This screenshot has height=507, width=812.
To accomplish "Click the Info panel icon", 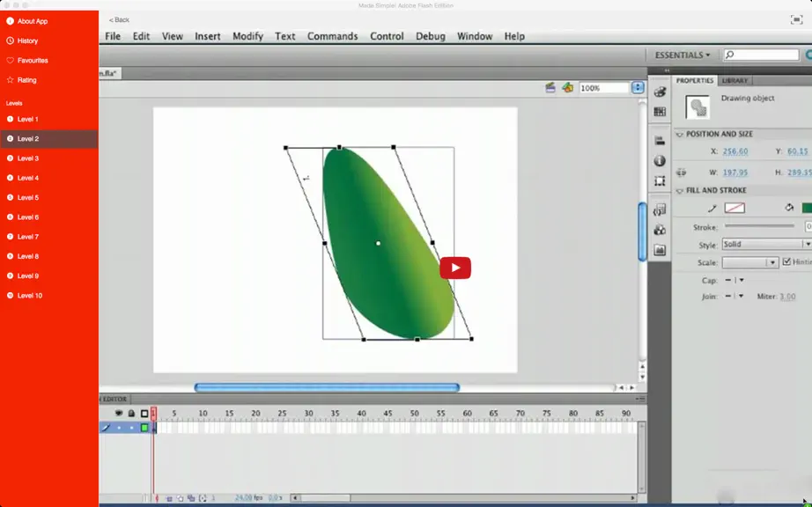I will 660,161.
